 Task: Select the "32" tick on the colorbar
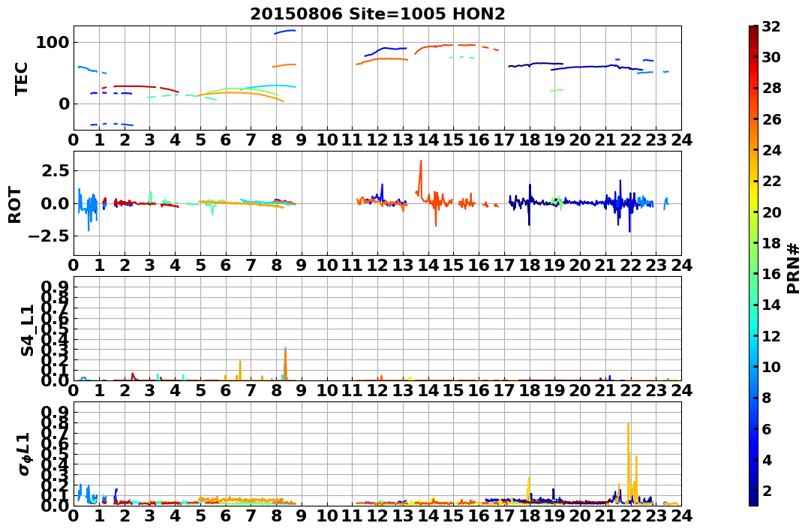[x=771, y=26]
